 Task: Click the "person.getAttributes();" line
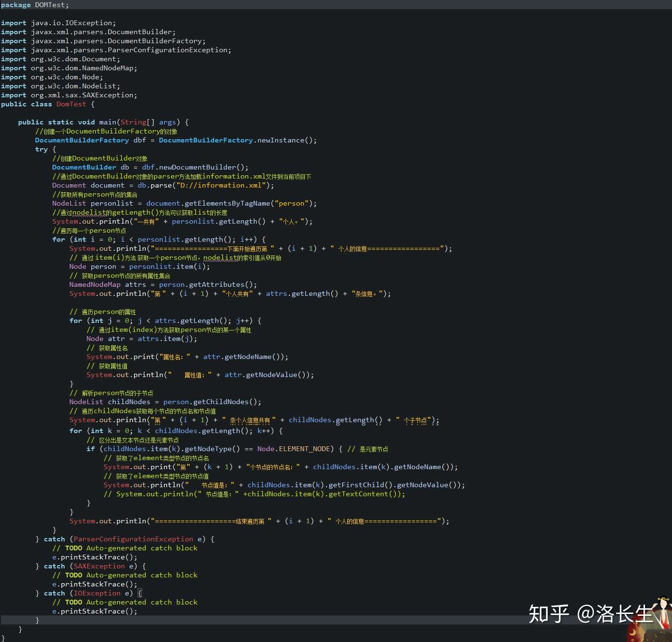click(x=163, y=284)
